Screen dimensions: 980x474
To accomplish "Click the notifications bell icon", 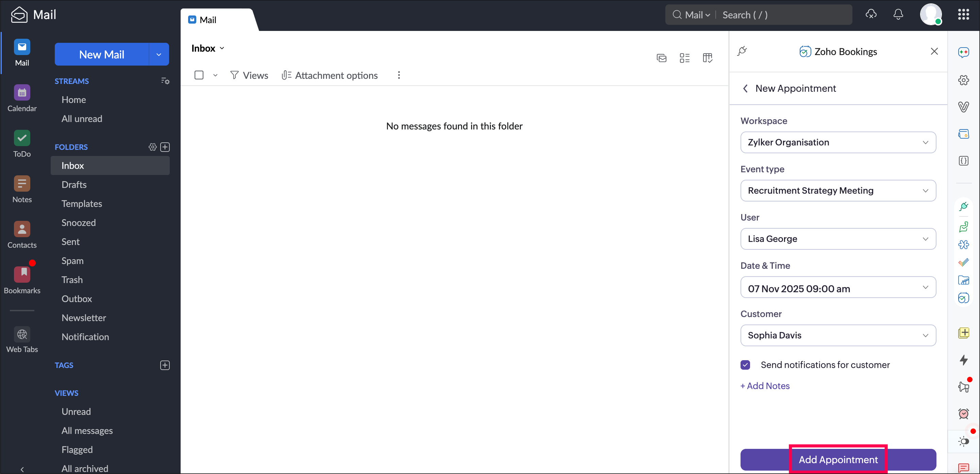I will (x=898, y=15).
